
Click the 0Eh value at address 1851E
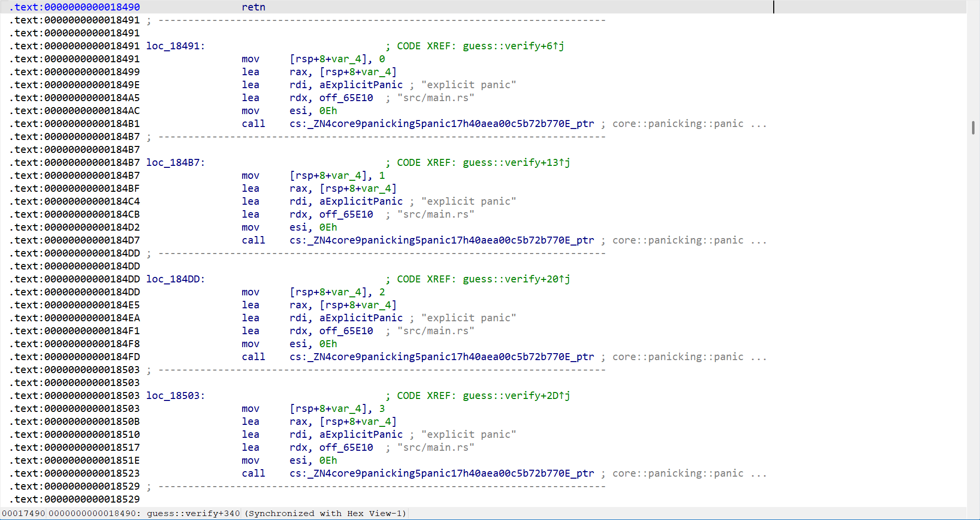point(328,460)
